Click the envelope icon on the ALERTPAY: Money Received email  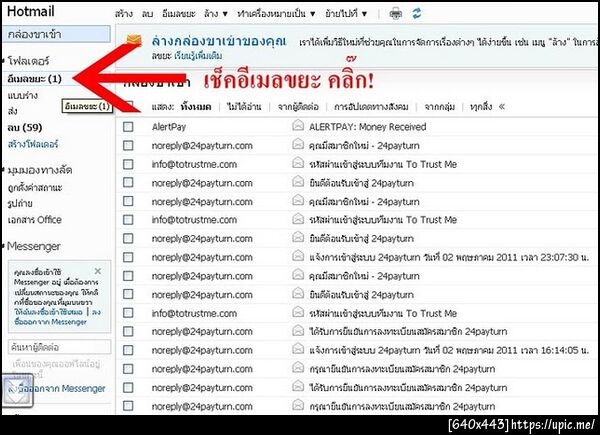pos(298,125)
